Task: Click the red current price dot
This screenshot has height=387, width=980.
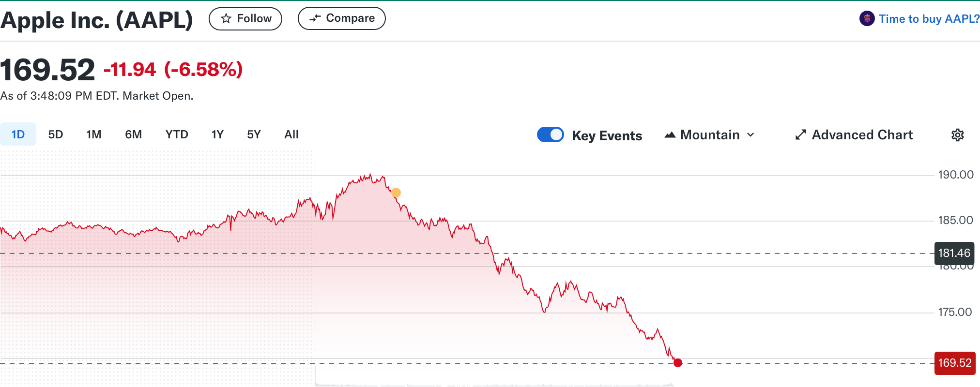Action: pos(678,363)
